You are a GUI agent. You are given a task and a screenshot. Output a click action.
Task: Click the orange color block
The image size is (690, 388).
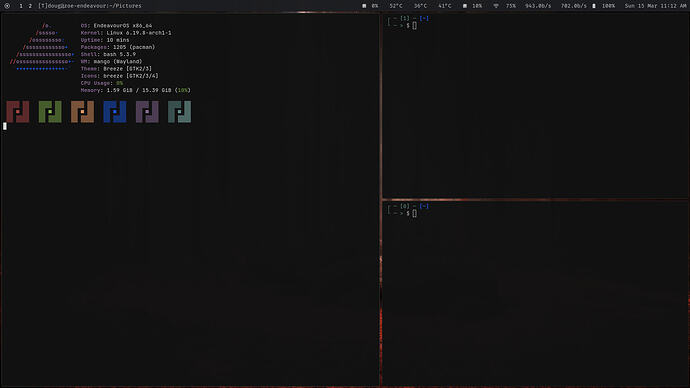pyautogui.click(x=82, y=112)
